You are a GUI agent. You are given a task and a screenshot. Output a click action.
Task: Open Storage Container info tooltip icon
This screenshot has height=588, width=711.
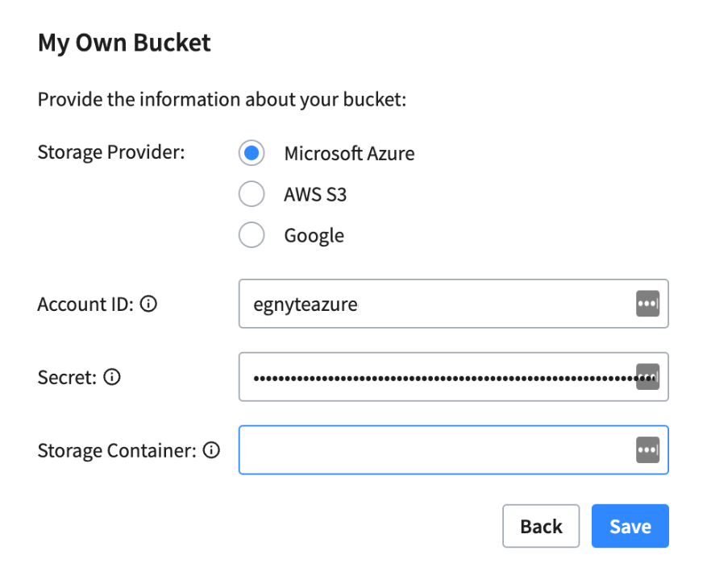click(211, 449)
